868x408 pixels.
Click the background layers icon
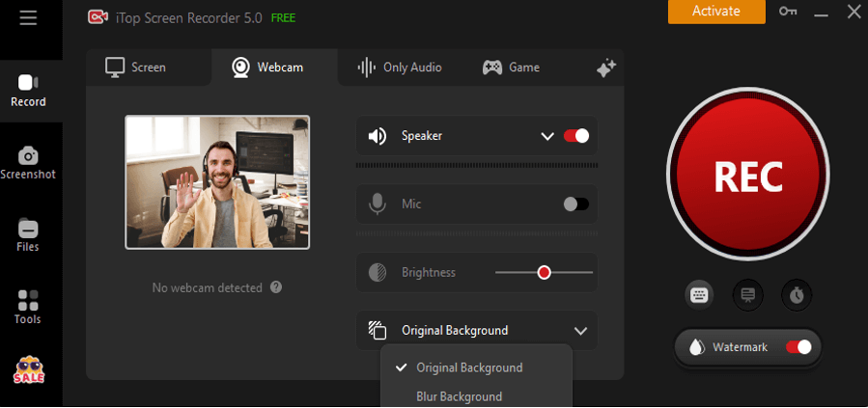[x=377, y=330]
